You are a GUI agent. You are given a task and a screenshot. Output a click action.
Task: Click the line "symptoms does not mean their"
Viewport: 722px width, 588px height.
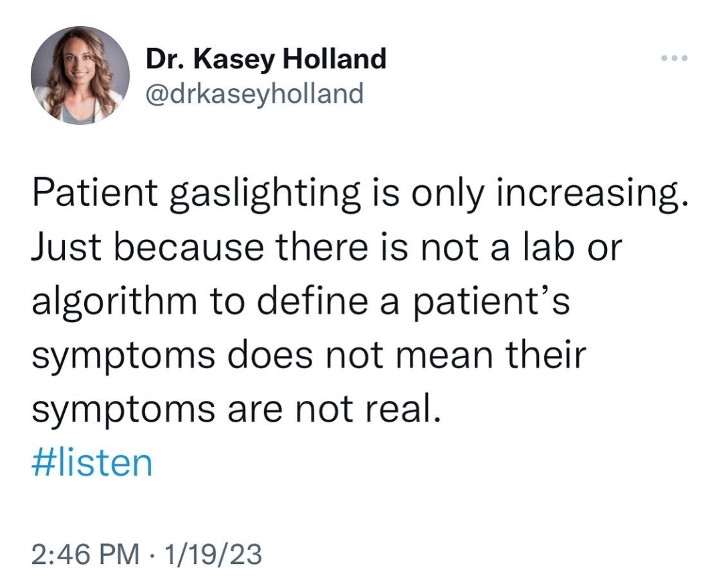pyautogui.click(x=308, y=355)
